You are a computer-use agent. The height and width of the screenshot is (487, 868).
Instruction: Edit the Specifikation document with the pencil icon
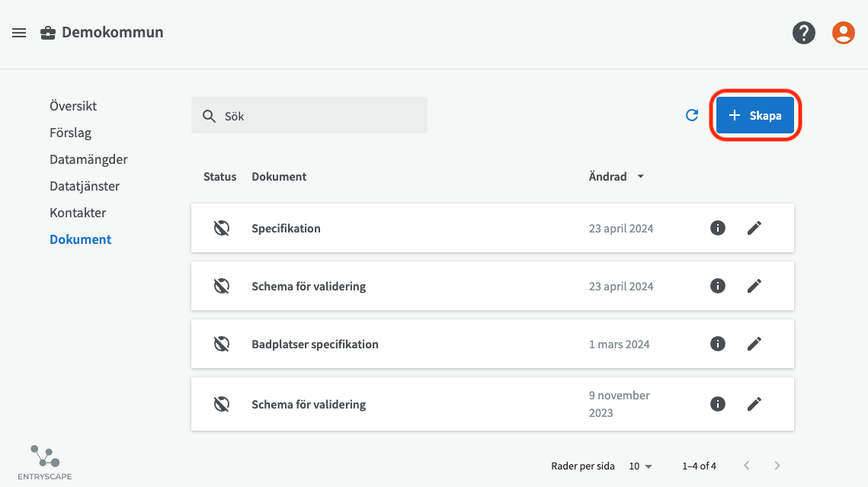pyautogui.click(x=754, y=228)
